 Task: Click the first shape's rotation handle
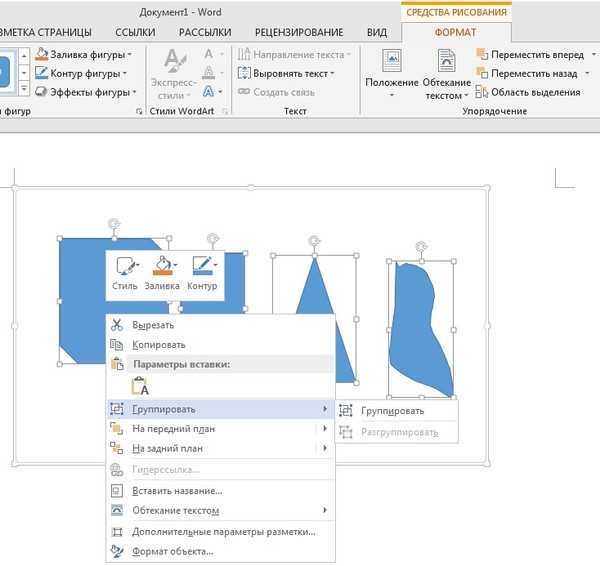[x=114, y=223]
